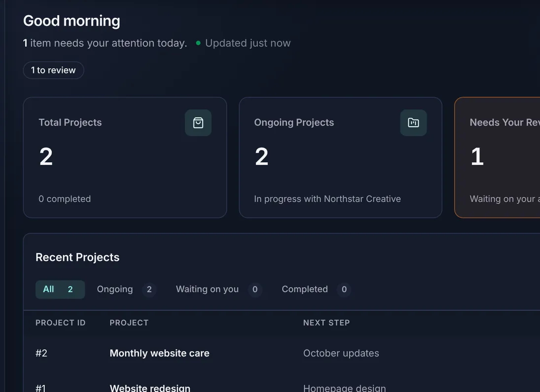This screenshot has width=540, height=392.
Task: Switch to the Completed tab
Action: click(316, 289)
